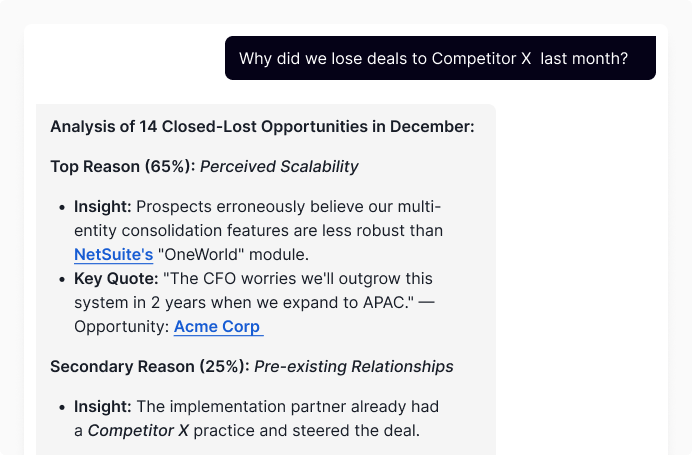Screen dimensions: 692x455
Task: Open the NetSuite's hyperlink
Action: coord(113,255)
